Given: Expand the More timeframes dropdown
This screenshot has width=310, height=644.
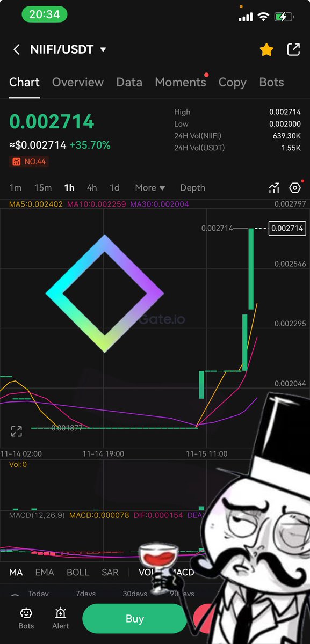Looking at the screenshot, I should tap(150, 188).
